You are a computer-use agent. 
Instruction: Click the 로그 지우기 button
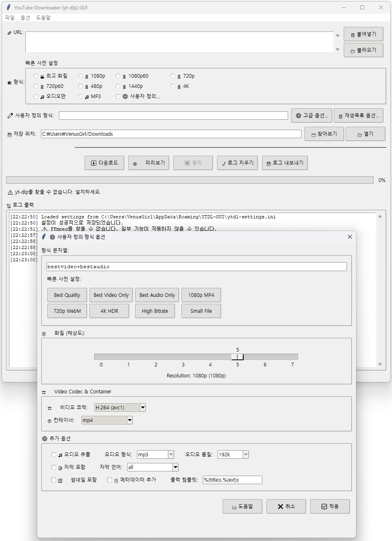(237, 163)
